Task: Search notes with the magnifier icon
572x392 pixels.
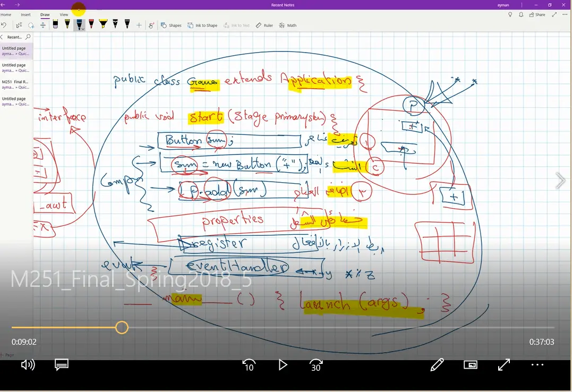Action: [x=28, y=37]
